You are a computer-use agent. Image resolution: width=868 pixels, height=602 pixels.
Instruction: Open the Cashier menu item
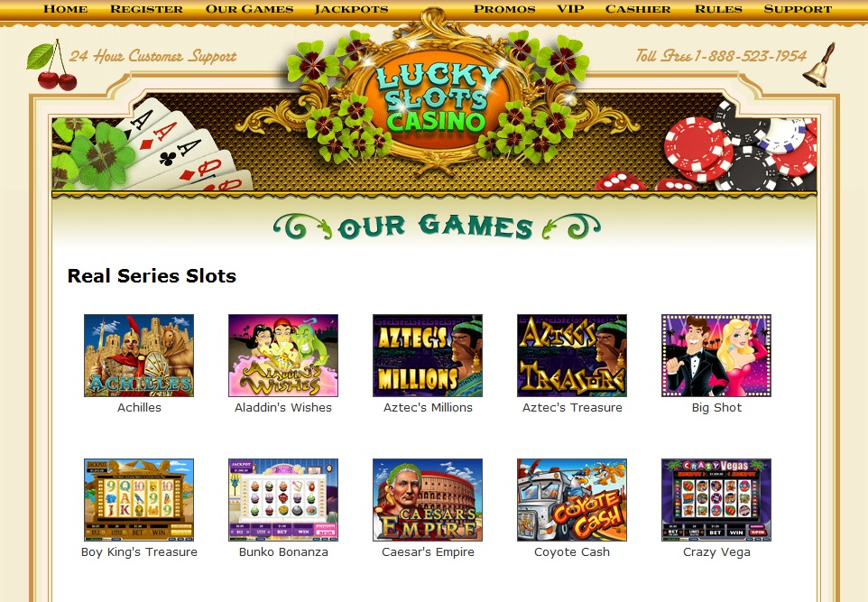[x=638, y=9]
